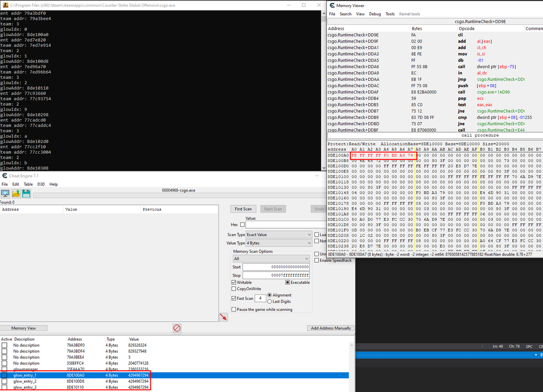Toggle the Fast Scan checkbox
Viewport: 543px width, 392px height.
click(233, 298)
